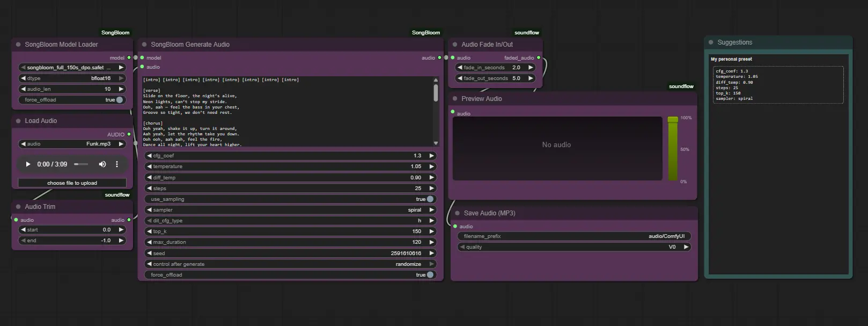Toggle the use_sampling switch
Image resolution: width=868 pixels, height=326 pixels.
point(430,199)
